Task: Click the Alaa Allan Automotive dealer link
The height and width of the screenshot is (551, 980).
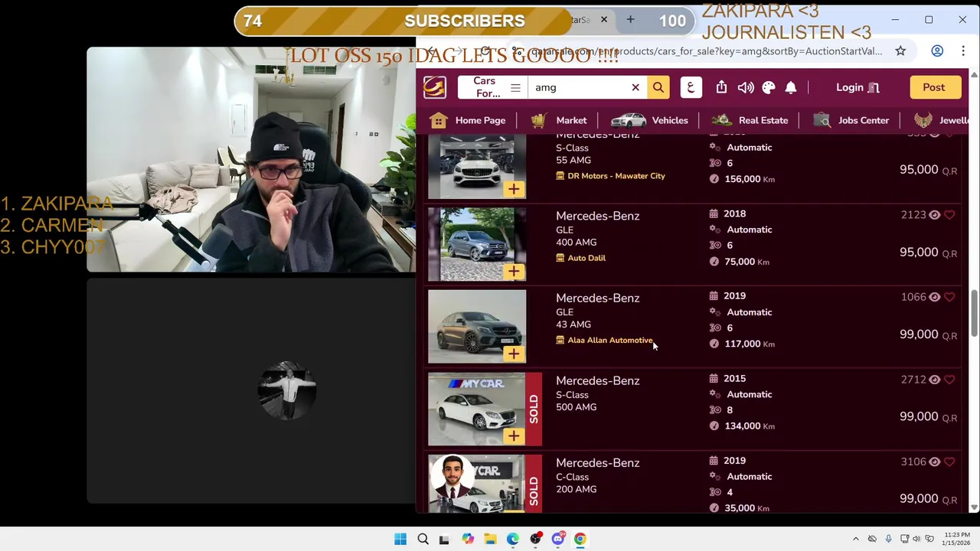Action: pyautogui.click(x=605, y=340)
